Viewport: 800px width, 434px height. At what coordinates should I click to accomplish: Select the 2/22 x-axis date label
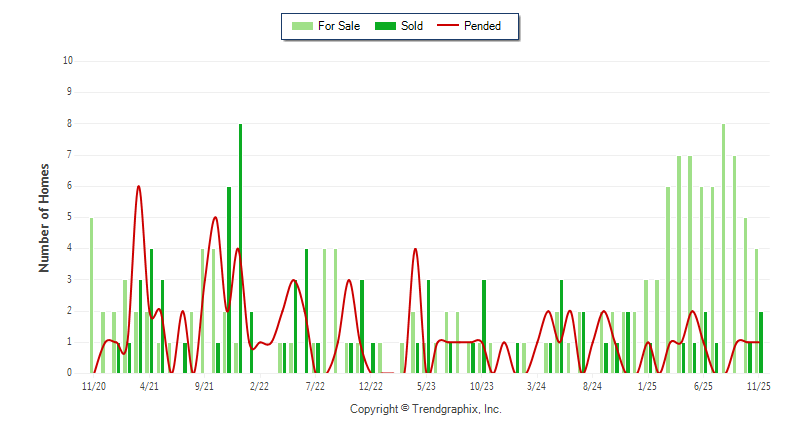click(259, 385)
